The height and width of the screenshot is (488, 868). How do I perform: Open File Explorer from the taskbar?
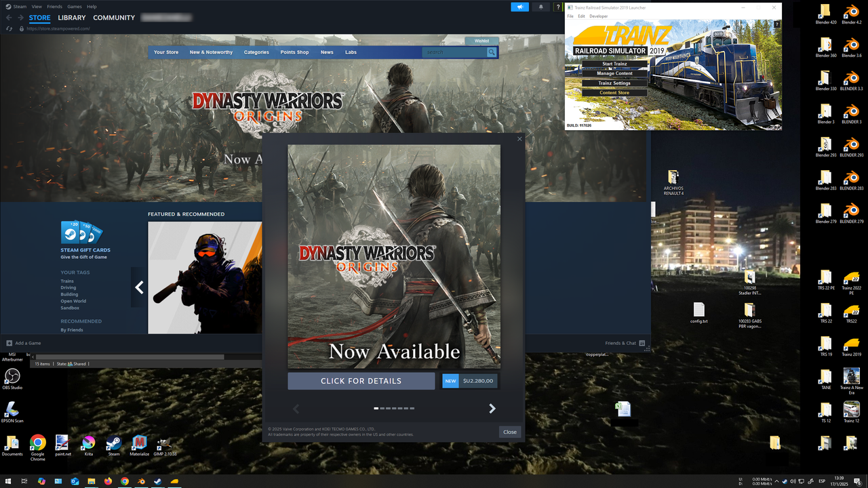coord(91,481)
